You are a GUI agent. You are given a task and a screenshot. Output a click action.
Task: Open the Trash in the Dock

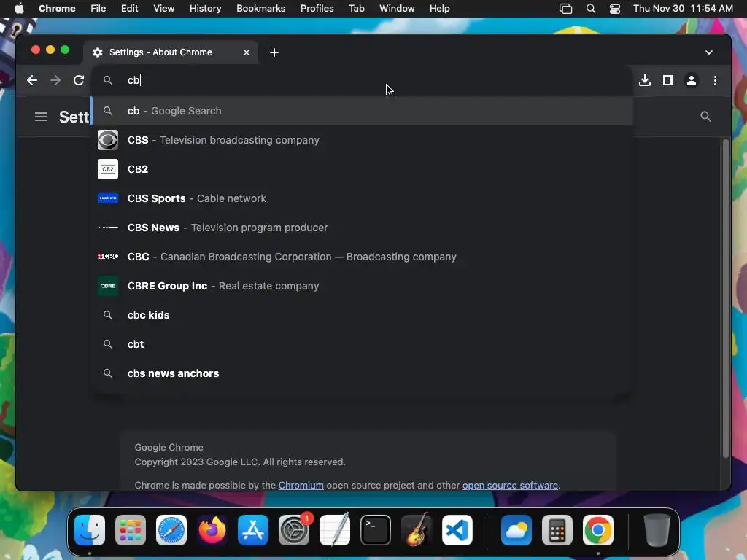coord(657,530)
